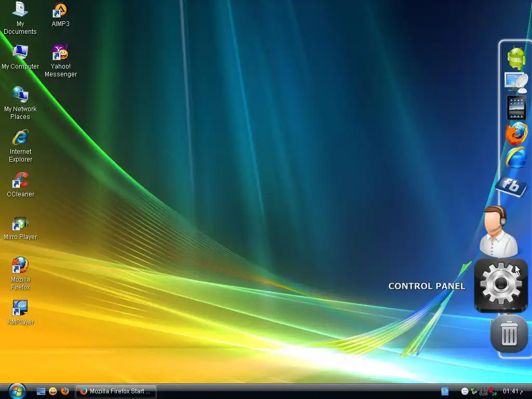Click the EN language indicator in taskbar
The image size is (532, 399).
click(445, 391)
